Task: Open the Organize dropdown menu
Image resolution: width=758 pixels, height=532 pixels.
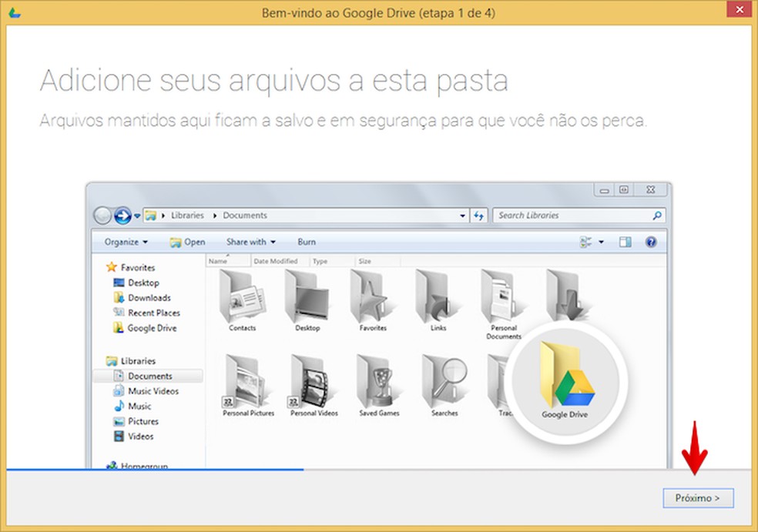Action: click(x=124, y=242)
